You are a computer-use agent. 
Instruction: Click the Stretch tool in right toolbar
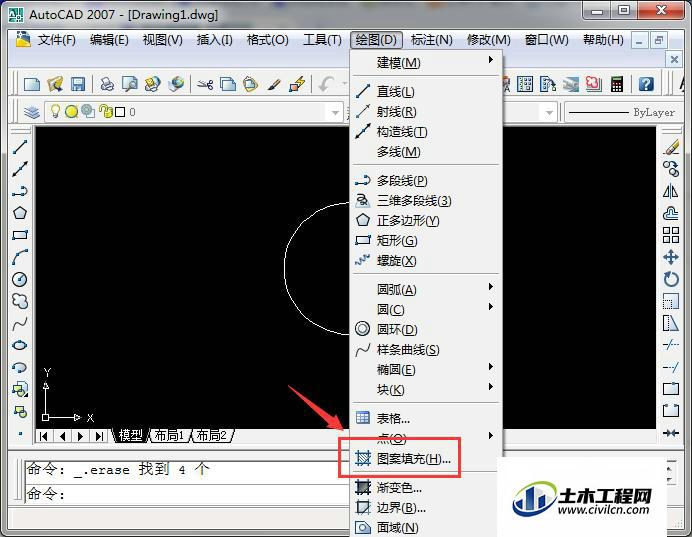[671, 323]
